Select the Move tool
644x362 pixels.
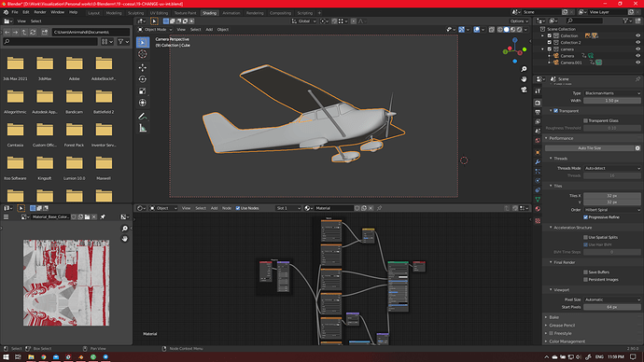coord(143,67)
